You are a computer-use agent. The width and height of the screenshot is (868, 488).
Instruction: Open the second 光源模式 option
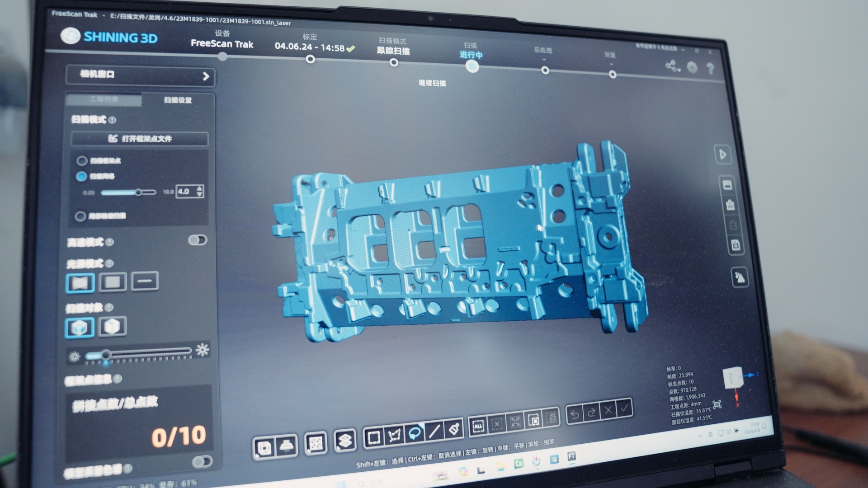112,281
